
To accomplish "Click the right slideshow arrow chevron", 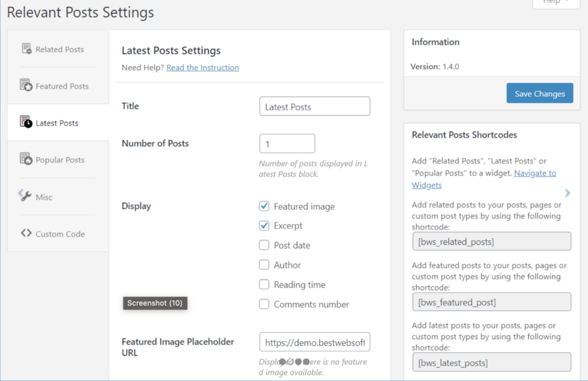I will pyautogui.click(x=567, y=193).
